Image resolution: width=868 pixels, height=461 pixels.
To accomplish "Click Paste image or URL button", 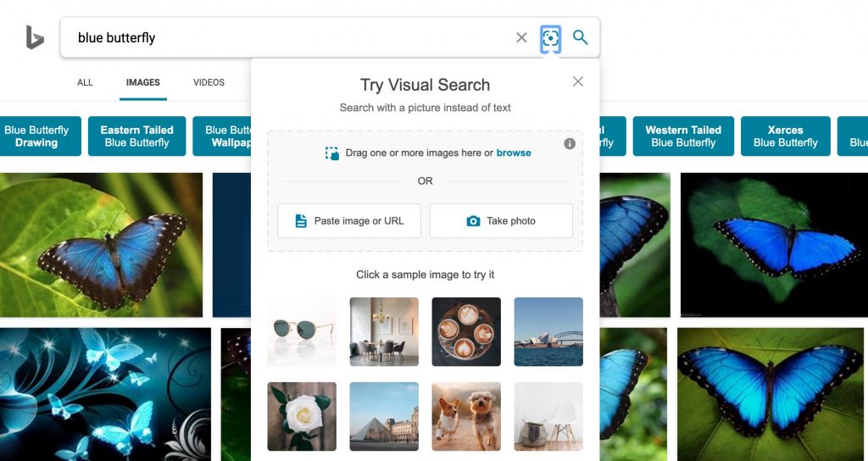I will [x=349, y=221].
